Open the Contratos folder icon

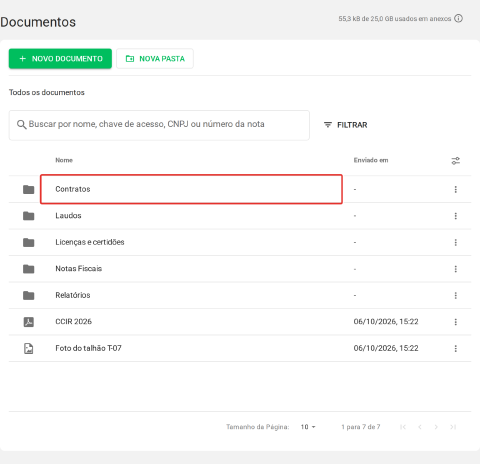29,189
